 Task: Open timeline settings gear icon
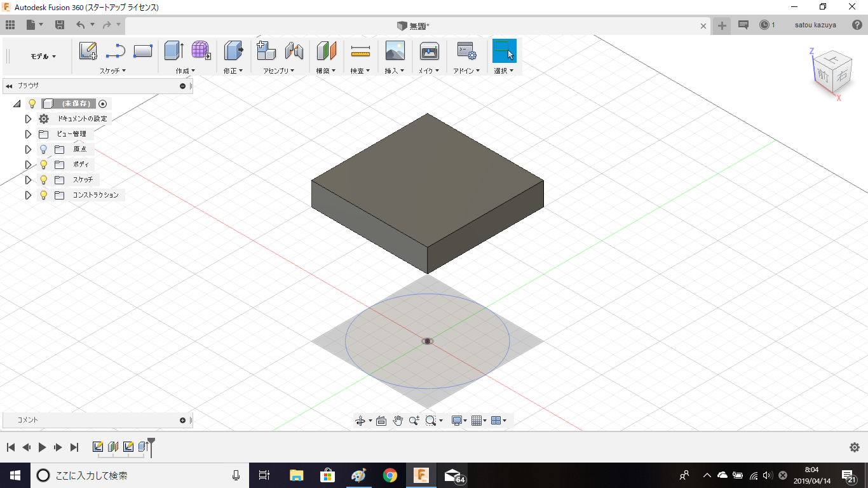[855, 447]
